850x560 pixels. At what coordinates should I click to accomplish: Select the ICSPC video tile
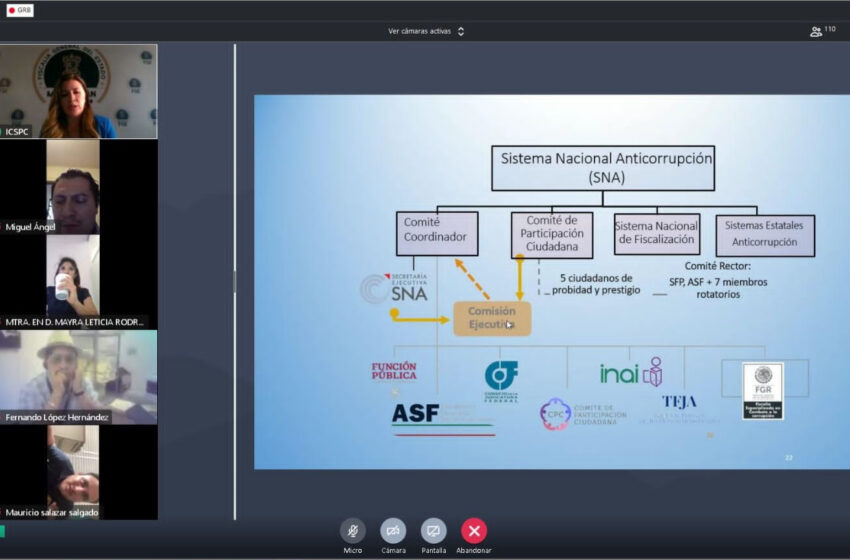pyautogui.click(x=78, y=91)
